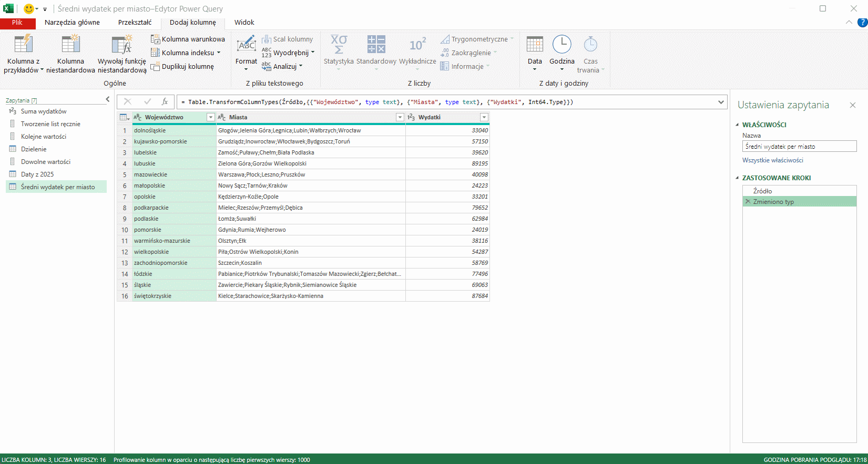868x464 pixels.
Task: Collapse the WŁAŚCIWOŚCI section
Action: point(737,125)
